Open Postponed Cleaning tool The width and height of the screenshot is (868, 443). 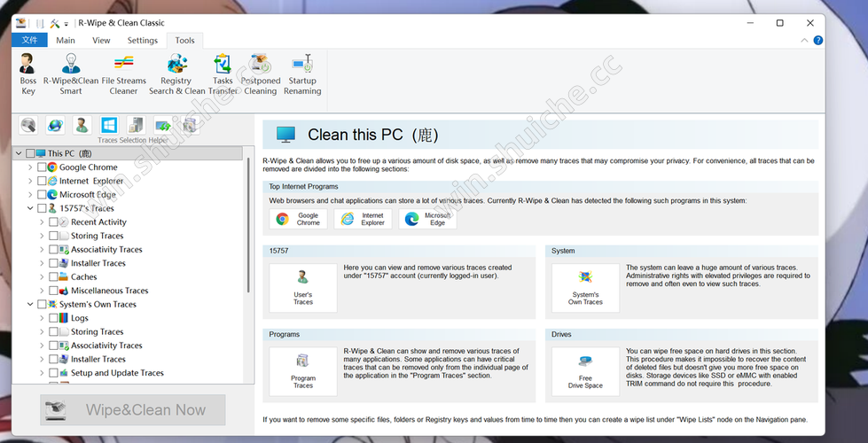click(x=260, y=73)
